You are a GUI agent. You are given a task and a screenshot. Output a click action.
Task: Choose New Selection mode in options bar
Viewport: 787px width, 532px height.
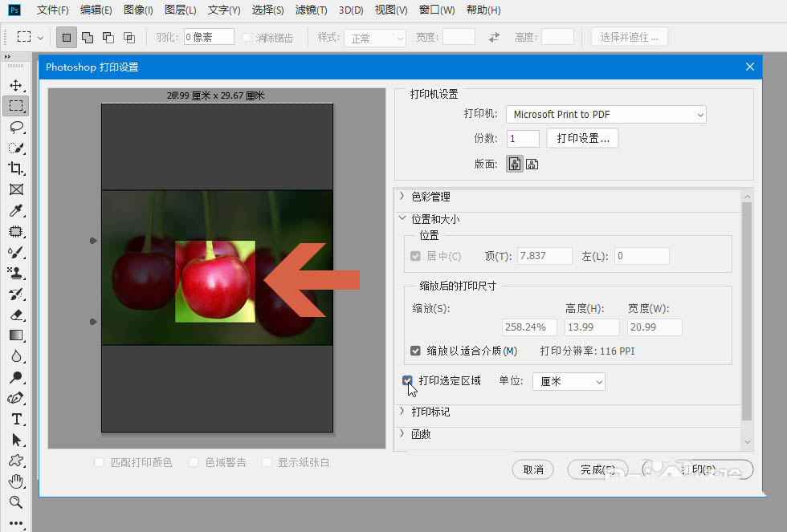click(66, 38)
